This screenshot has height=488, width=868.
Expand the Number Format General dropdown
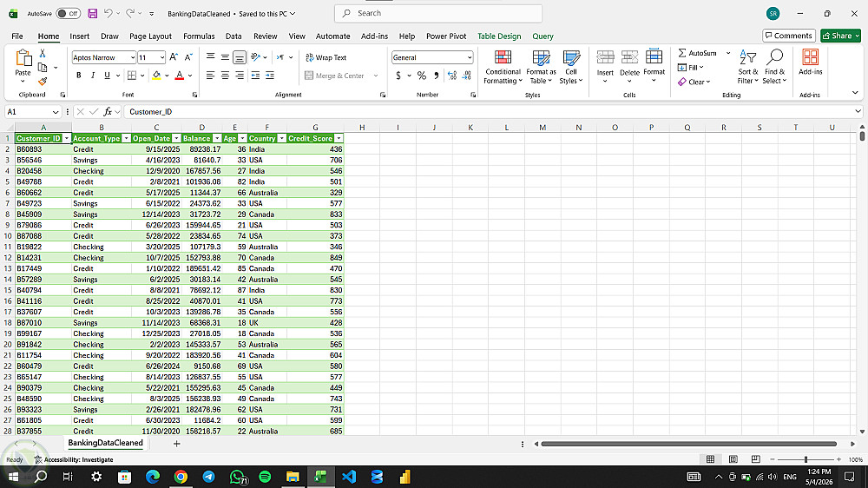470,57
